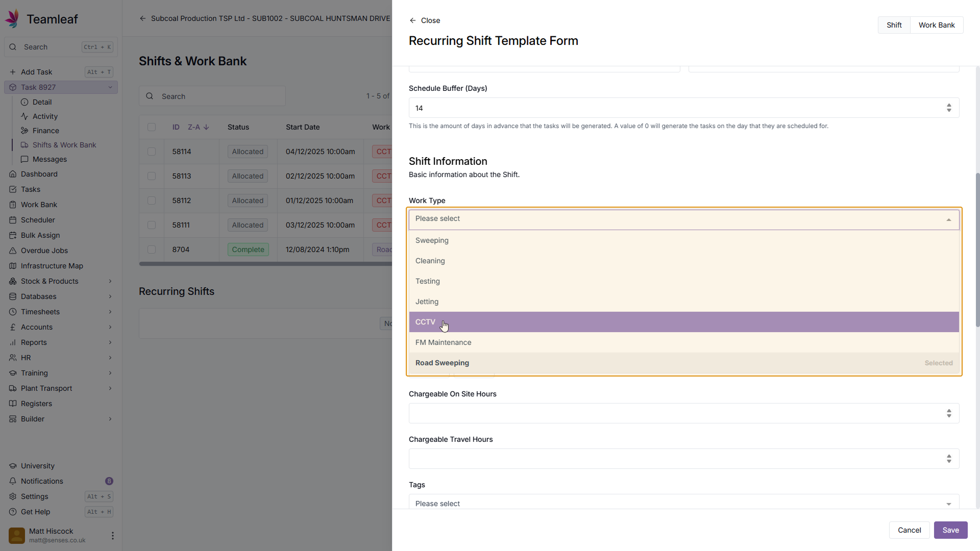Image resolution: width=980 pixels, height=551 pixels.
Task: Click the Bulk Assign icon
Action: pyautogui.click(x=13, y=235)
